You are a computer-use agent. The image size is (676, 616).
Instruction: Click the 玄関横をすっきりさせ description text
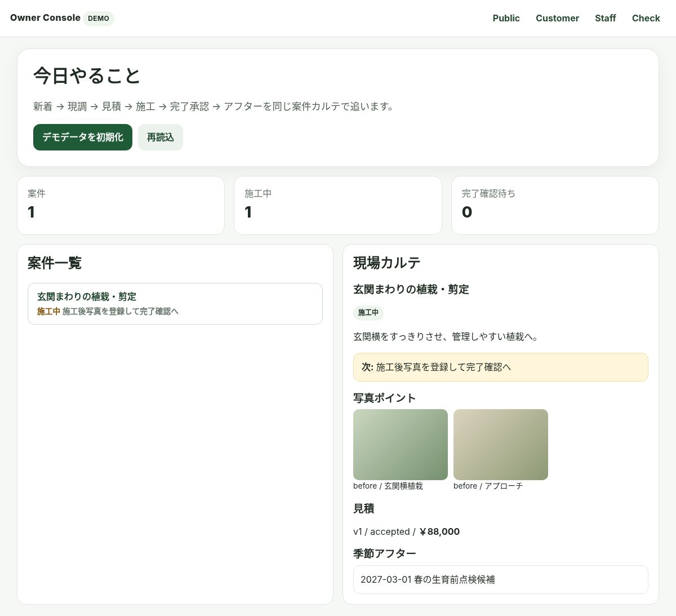447,336
